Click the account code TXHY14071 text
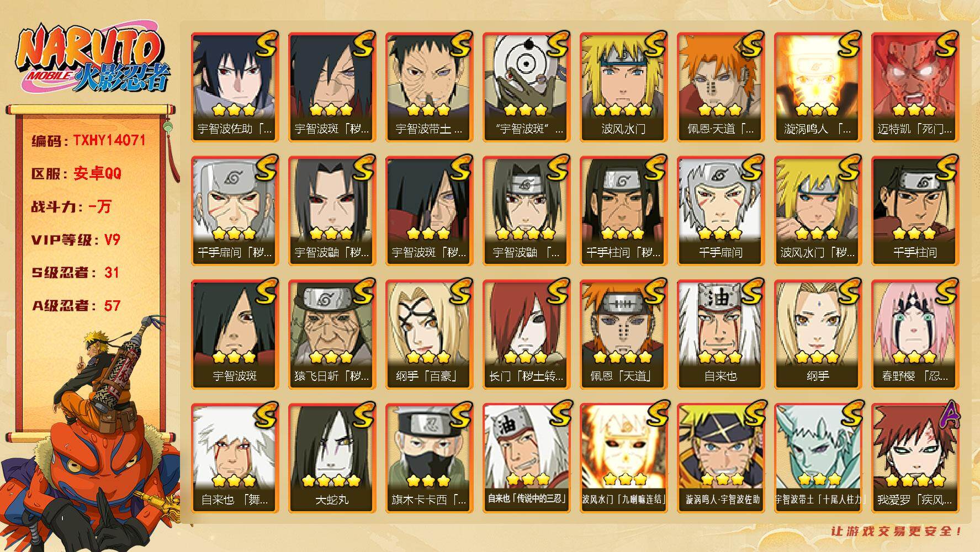This screenshot has height=552, width=980. (109, 140)
